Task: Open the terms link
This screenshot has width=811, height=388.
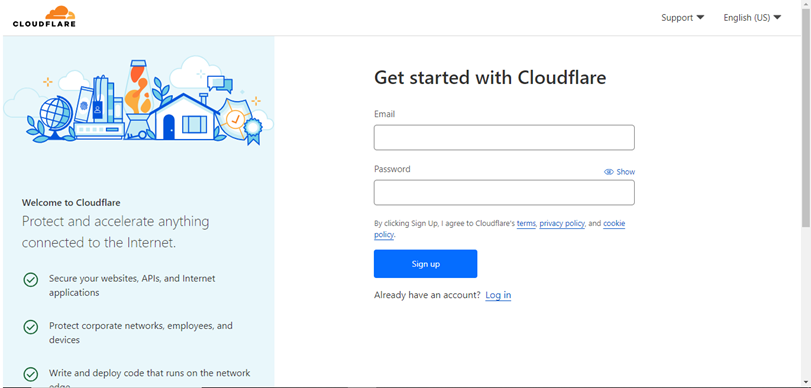Action: click(x=526, y=223)
